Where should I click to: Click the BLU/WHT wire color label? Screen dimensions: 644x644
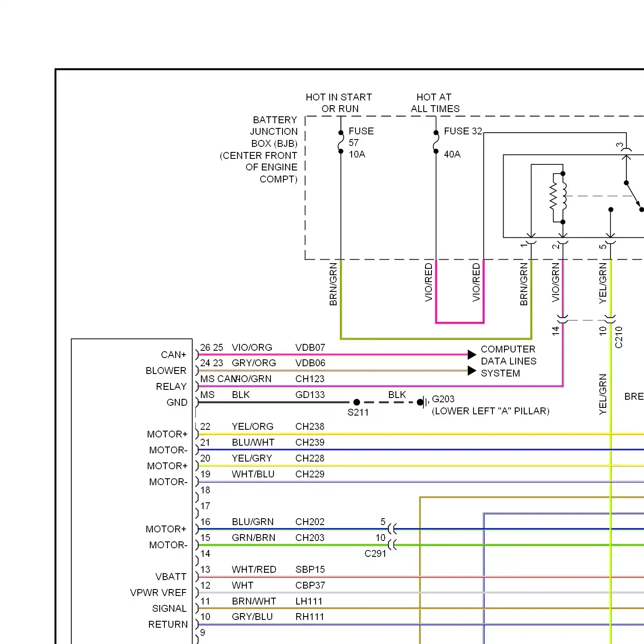click(x=253, y=442)
